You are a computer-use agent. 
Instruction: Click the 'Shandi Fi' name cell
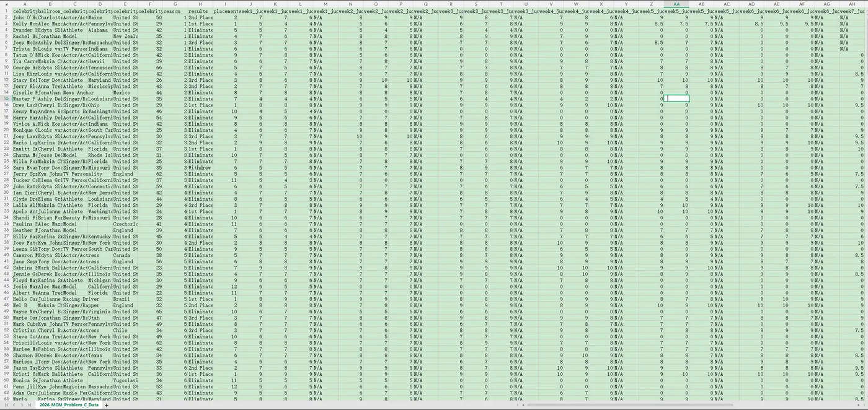coord(25,217)
